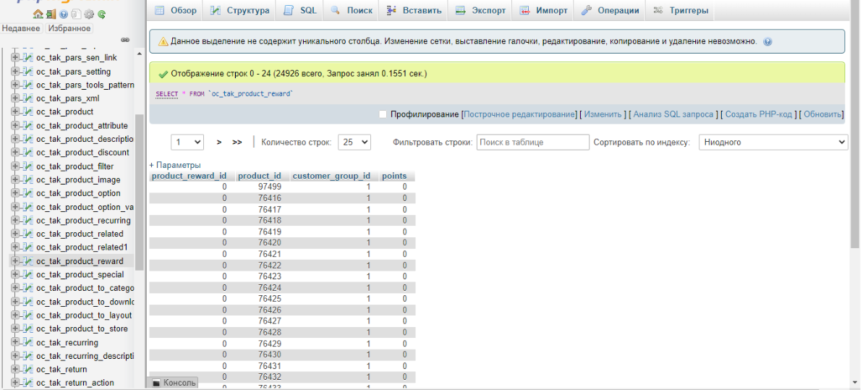Click the filter rows search field
The image size is (868, 390).
[532, 143]
